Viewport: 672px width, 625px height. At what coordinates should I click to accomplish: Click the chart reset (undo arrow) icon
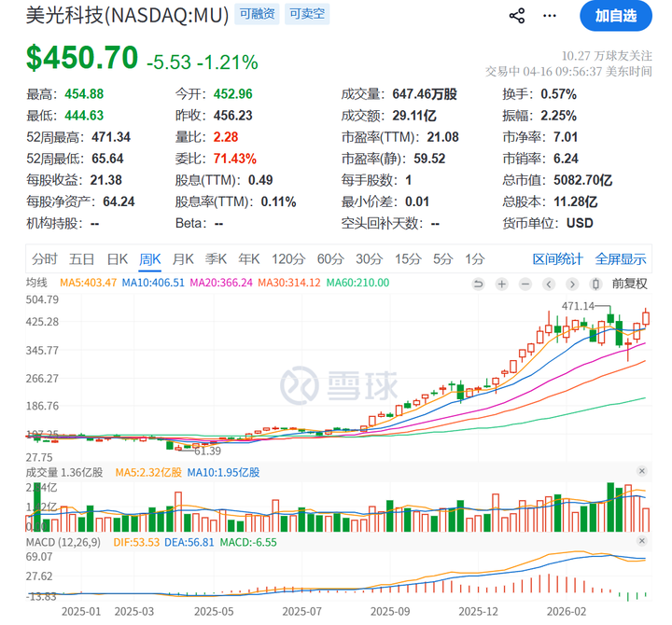click(478, 284)
